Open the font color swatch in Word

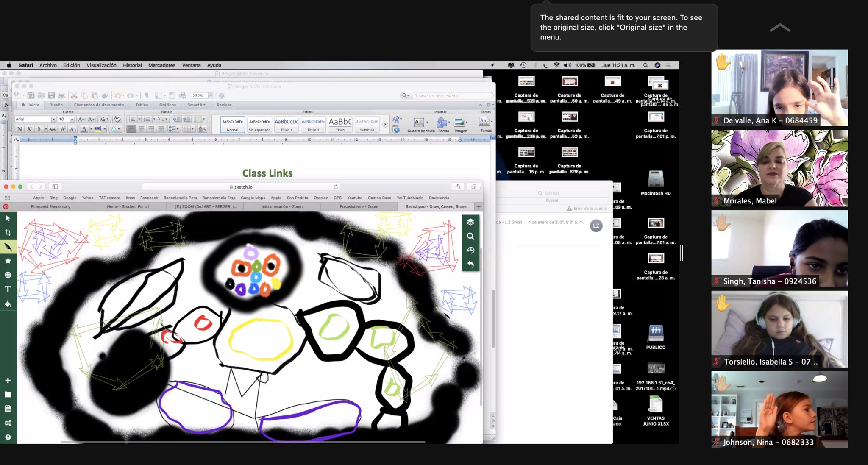84,129
